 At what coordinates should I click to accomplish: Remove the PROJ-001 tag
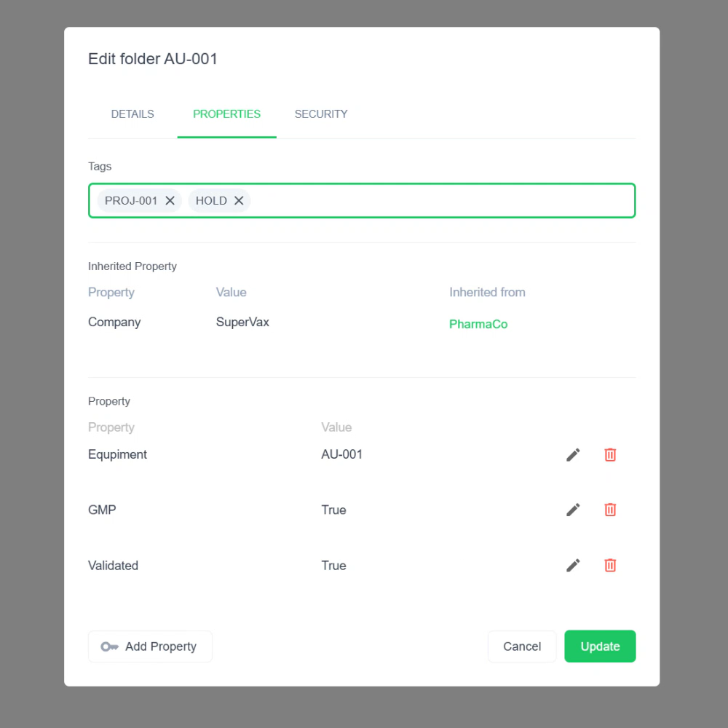click(x=170, y=201)
